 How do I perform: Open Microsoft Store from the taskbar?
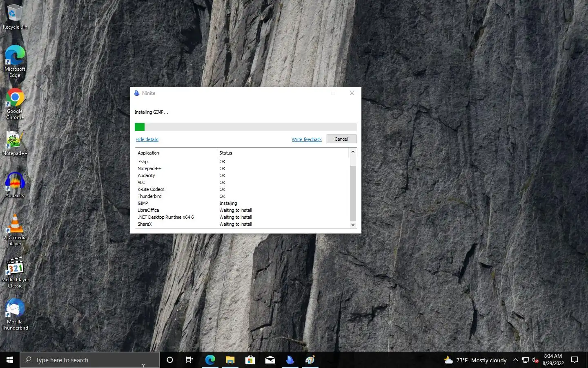coord(250,360)
